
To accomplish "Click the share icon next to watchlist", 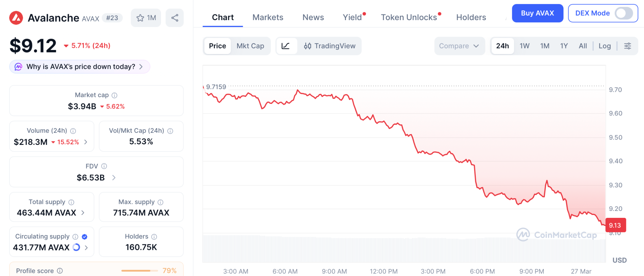I will point(175,18).
